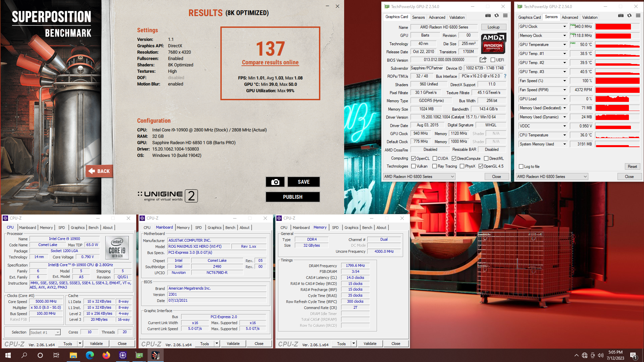Open Superposition benchmark taskbar icon
Screen dimensions: 644x362
tap(156, 355)
